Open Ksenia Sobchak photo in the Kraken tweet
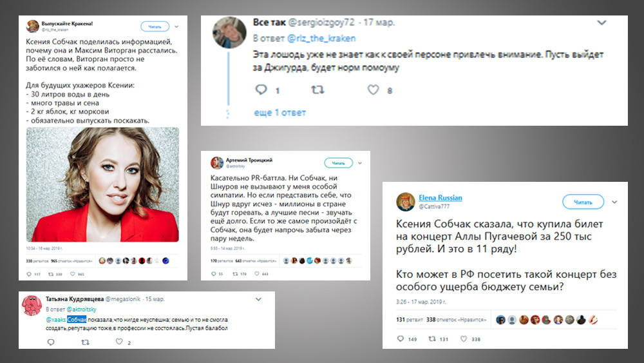This screenshot has width=644, height=363. coord(102,184)
